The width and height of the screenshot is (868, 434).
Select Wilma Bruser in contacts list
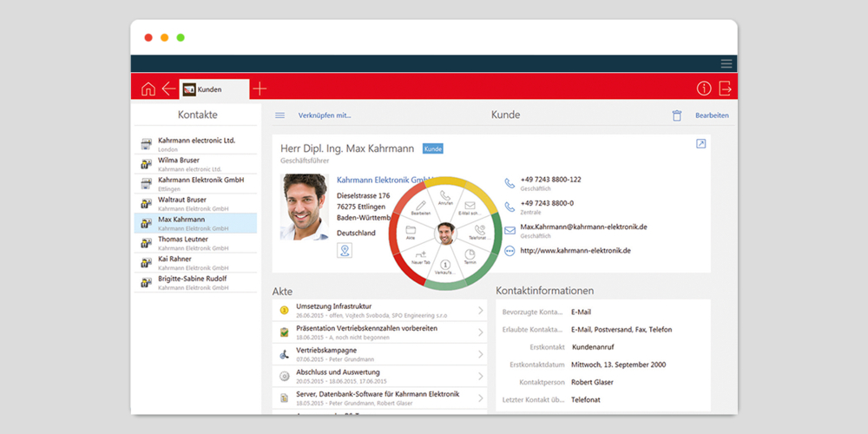195,164
